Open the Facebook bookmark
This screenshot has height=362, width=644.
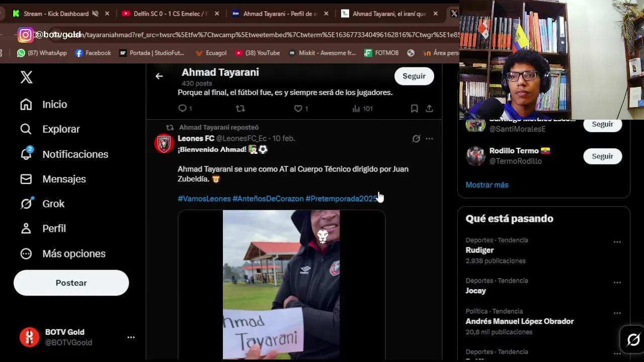pos(93,53)
